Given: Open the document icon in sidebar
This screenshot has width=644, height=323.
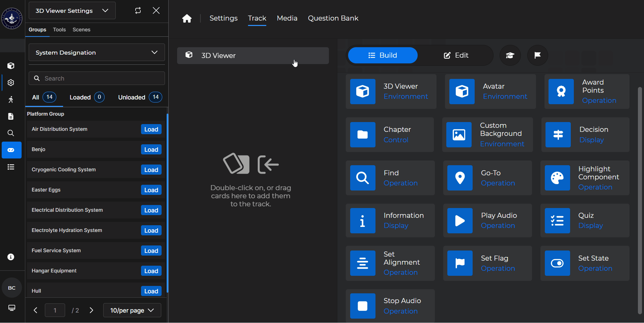Looking at the screenshot, I should pos(11,116).
